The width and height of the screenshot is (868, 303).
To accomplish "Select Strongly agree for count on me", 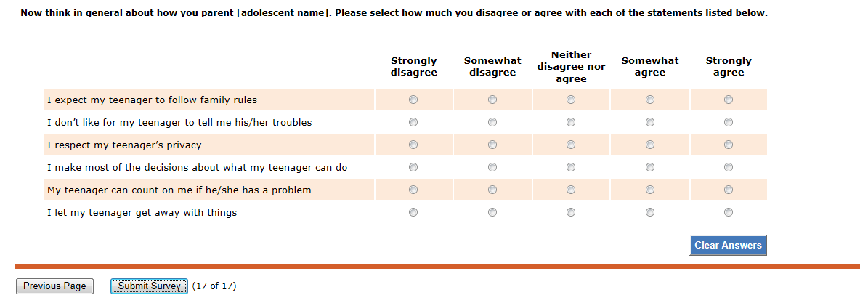I will pos(729,190).
